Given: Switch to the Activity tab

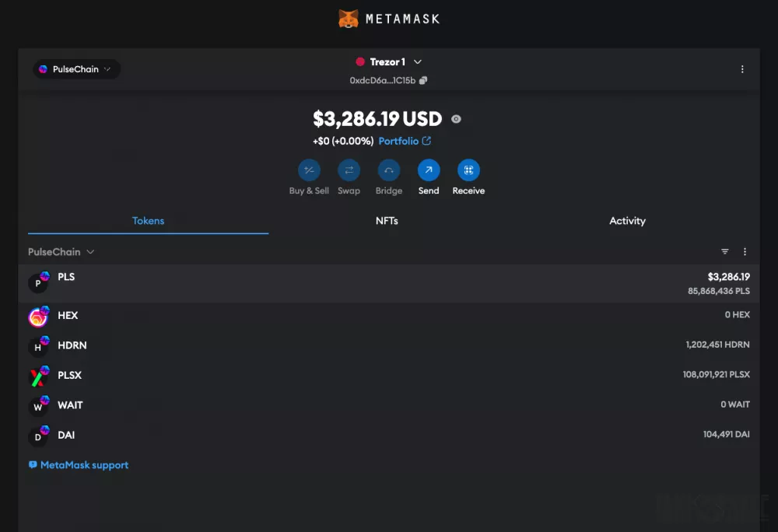Looking at the screenshot, I should (627, 221).
